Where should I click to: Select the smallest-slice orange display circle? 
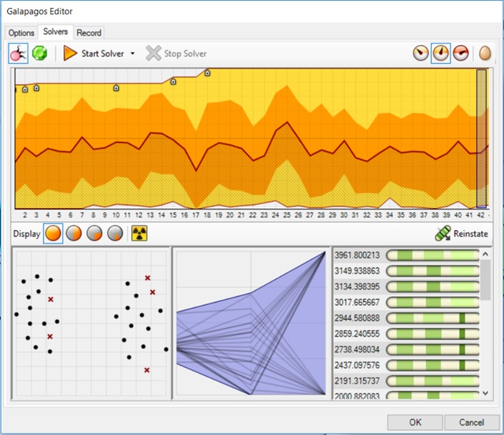click(x=115, y=233)
